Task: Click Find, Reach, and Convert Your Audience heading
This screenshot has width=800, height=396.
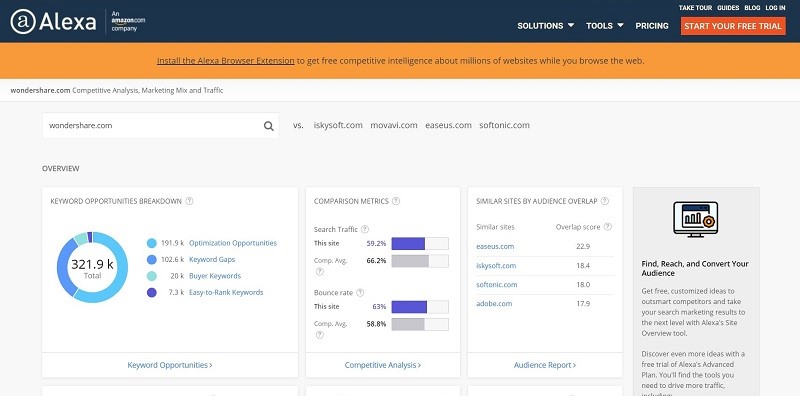Action: pyautogui.click(x=695, y=268)
